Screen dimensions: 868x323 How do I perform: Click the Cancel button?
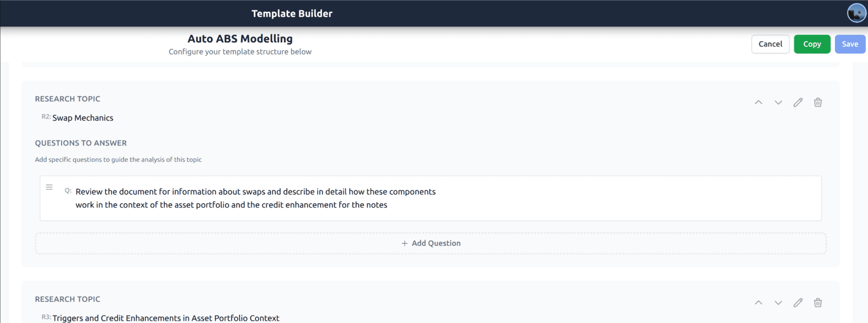tap(770, 44)
